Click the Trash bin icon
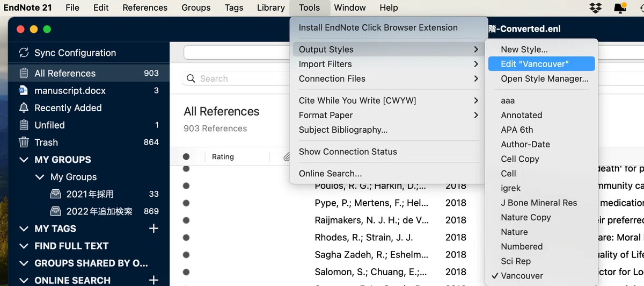Image resolution: width=644 pixels, height=286 pixels. pyautogui.click(x=24, y=142)
